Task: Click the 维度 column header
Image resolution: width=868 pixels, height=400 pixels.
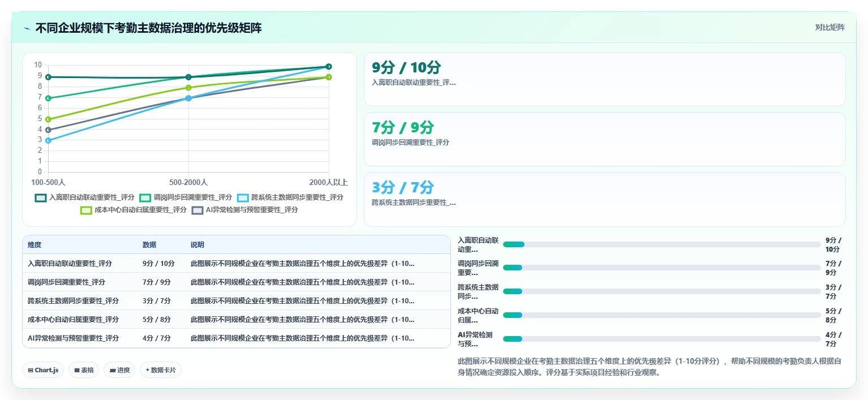Action: pyautogui.click(x=35, y=245)
